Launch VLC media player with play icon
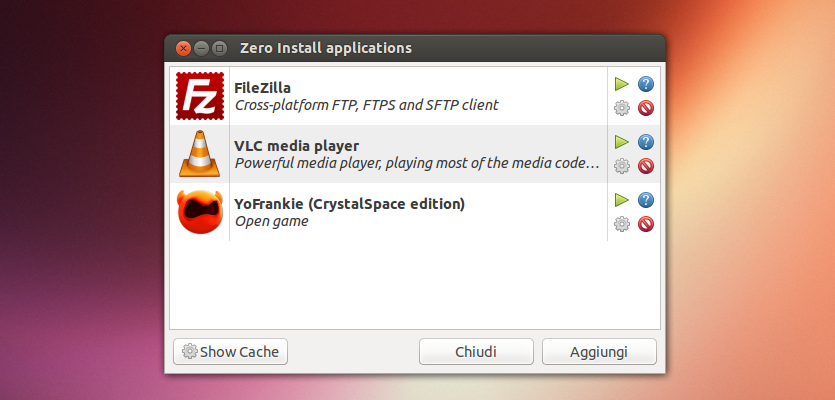 click(621, 142)
